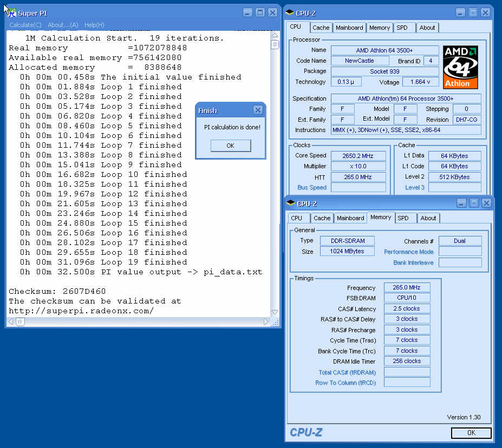The width and height of the screenshot is (502, 448).
Task: Select Memory tab in lower CPU-Z
Action: coord(381,218)
